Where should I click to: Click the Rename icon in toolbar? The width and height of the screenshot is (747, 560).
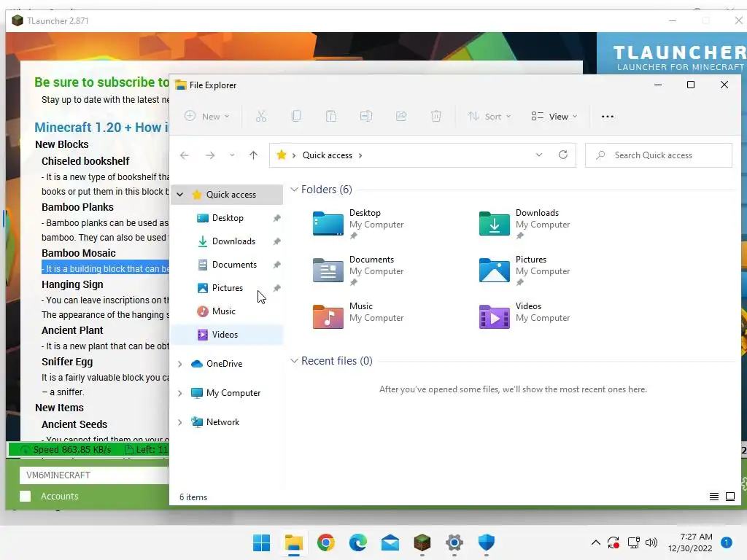[x=366, y=116]
